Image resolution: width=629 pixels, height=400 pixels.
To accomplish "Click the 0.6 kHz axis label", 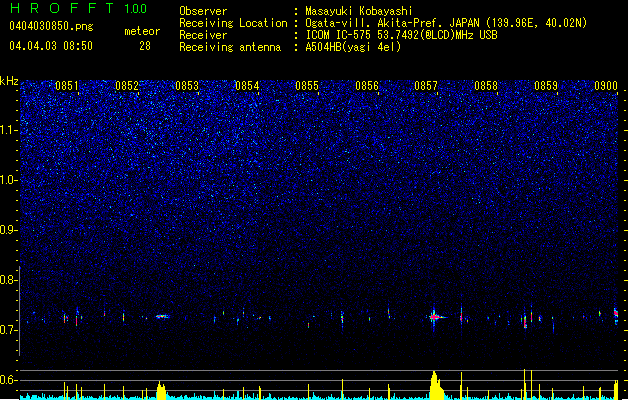I will click(9, 380).
